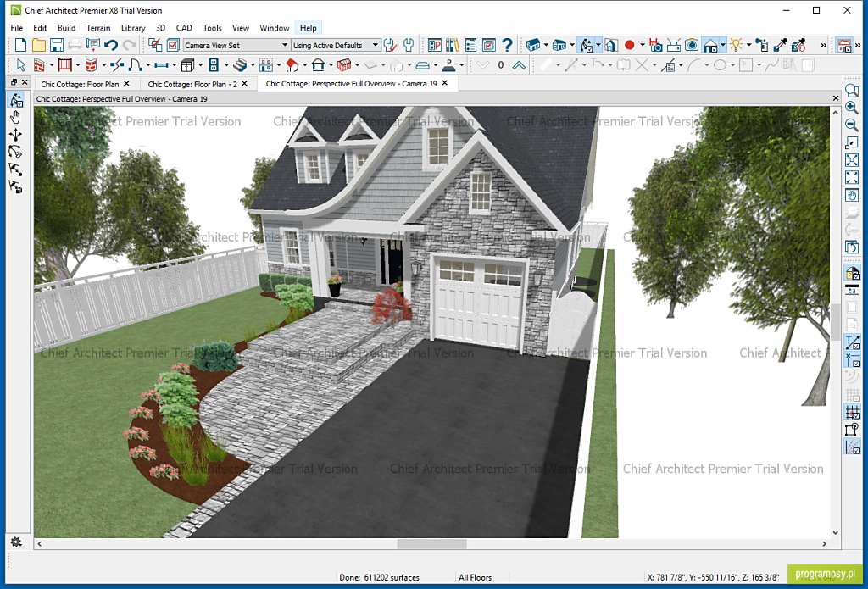Close the Perspective Full Overview Camera 19 tab
This screenshot has height=589, width=868.
click(x=444, y=83)
